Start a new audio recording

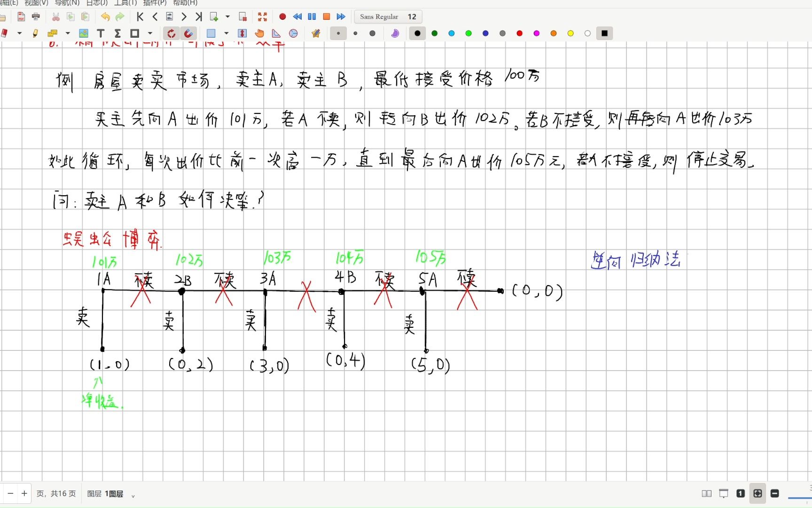[x=282, y=16]
